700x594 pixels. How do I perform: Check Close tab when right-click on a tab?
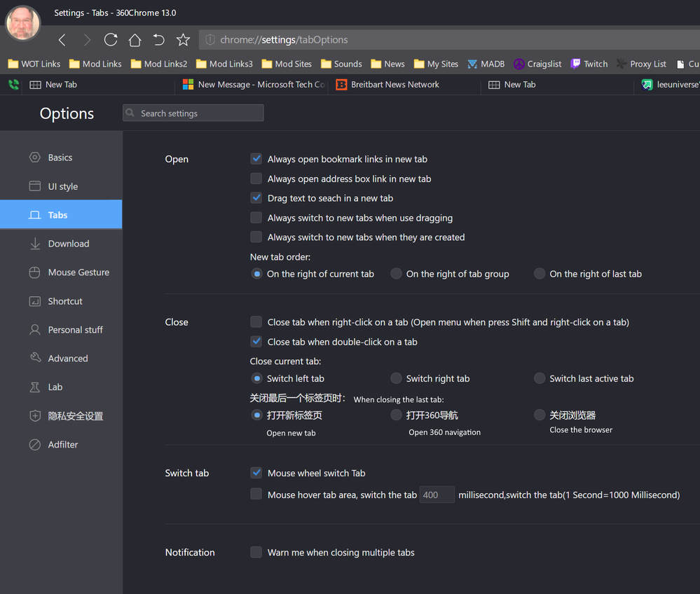coord(256,322)
